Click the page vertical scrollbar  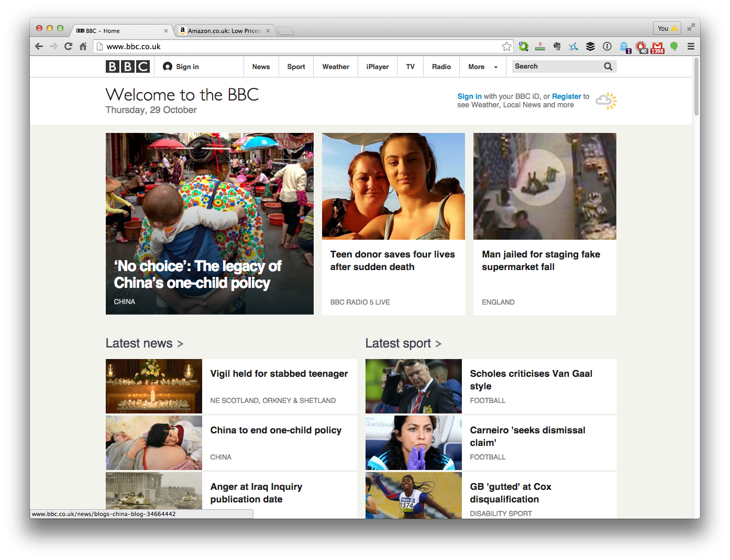(x=696, y=86)
